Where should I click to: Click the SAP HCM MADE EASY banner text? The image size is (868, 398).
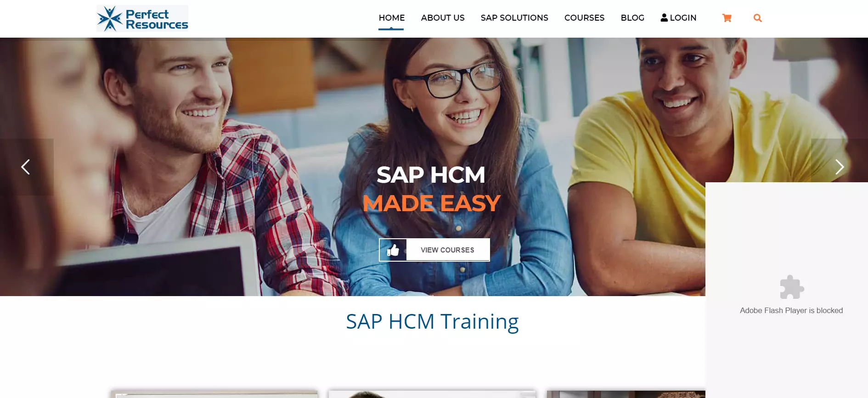pos(431,189)
